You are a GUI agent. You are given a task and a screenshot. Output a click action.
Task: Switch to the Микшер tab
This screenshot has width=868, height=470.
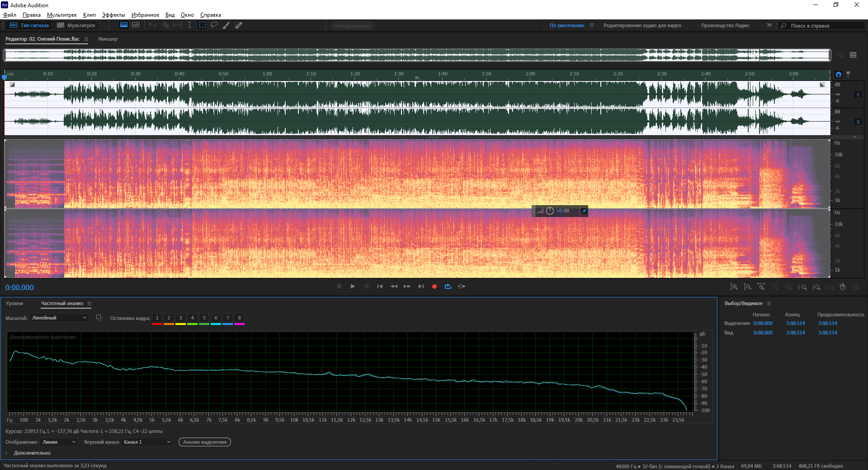click(108, 39)
